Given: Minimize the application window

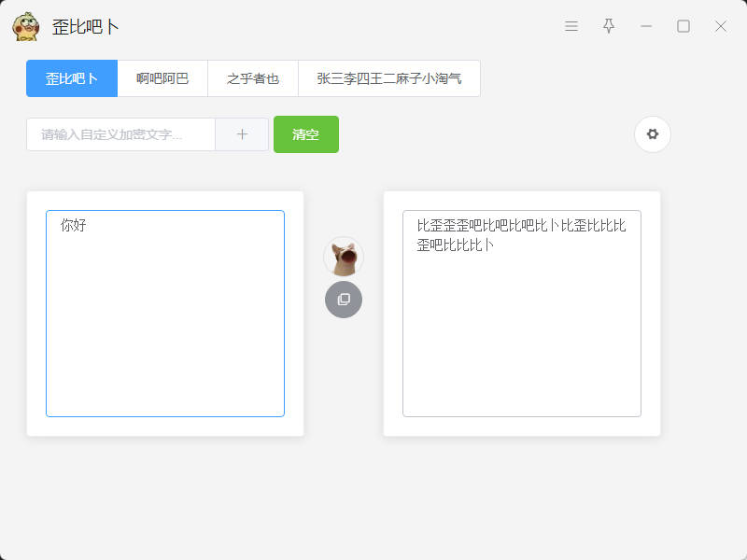Looking at the screenshot, I should (646, 26).
